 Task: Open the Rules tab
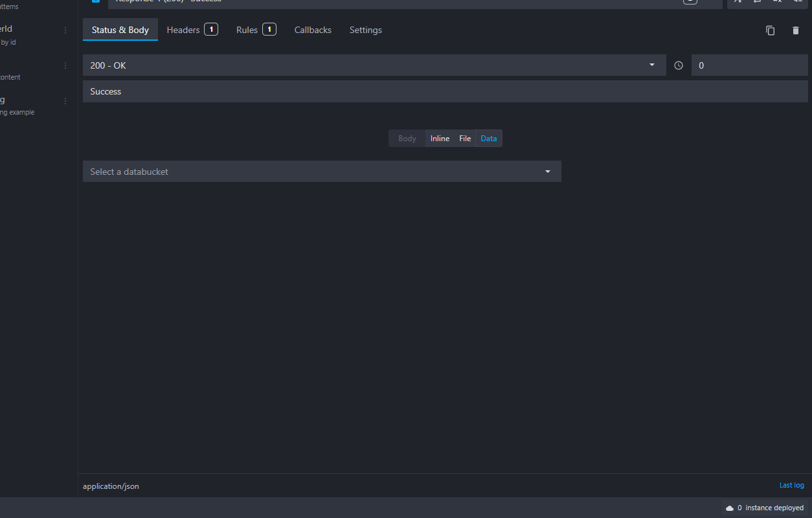[247, 30]
